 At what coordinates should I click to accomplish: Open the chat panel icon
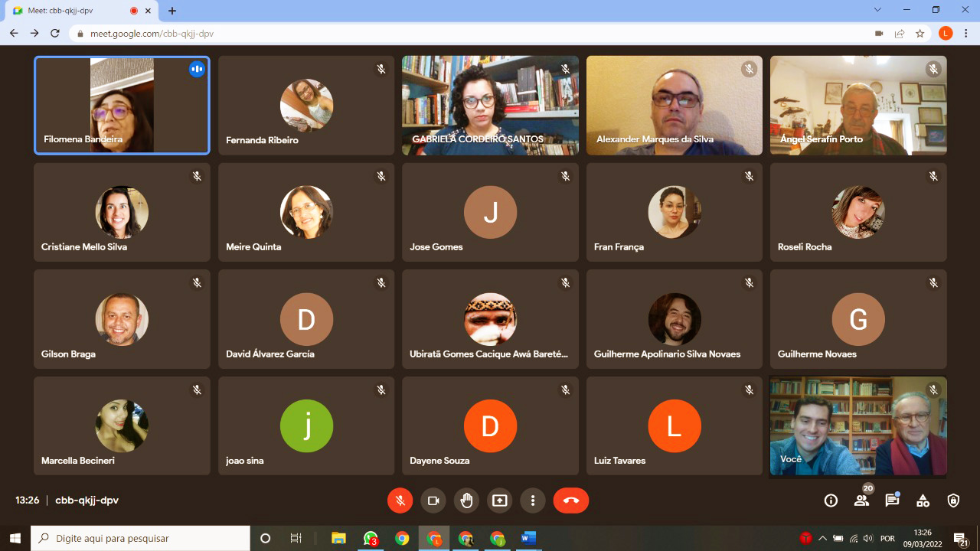coord(892,500)
